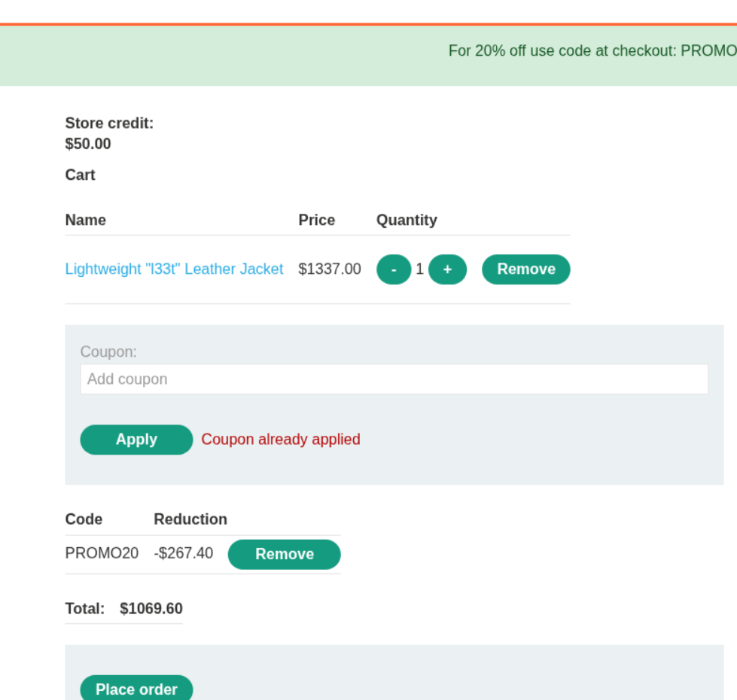Click the Price column header
Image resolution: width=737 pixels, height=700 pixels.
[316, 221]
